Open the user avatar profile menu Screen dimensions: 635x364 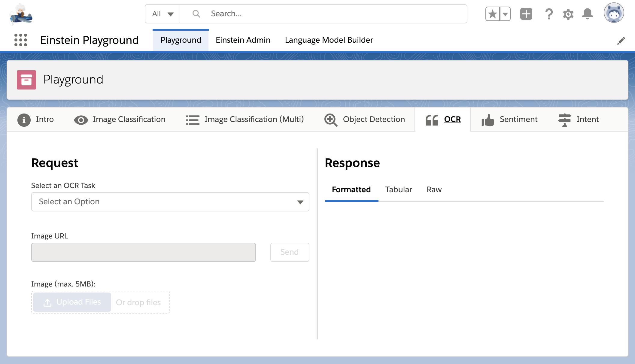point(614,13)
